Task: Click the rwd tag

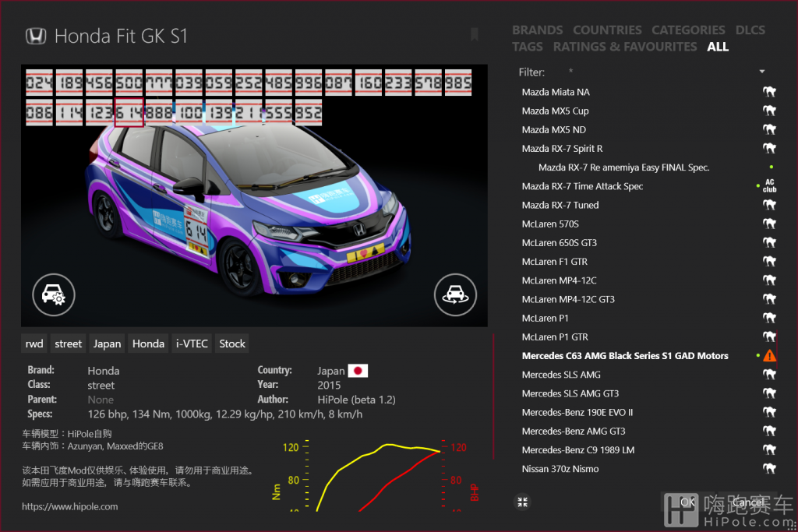Action: (x=34, y=344)
